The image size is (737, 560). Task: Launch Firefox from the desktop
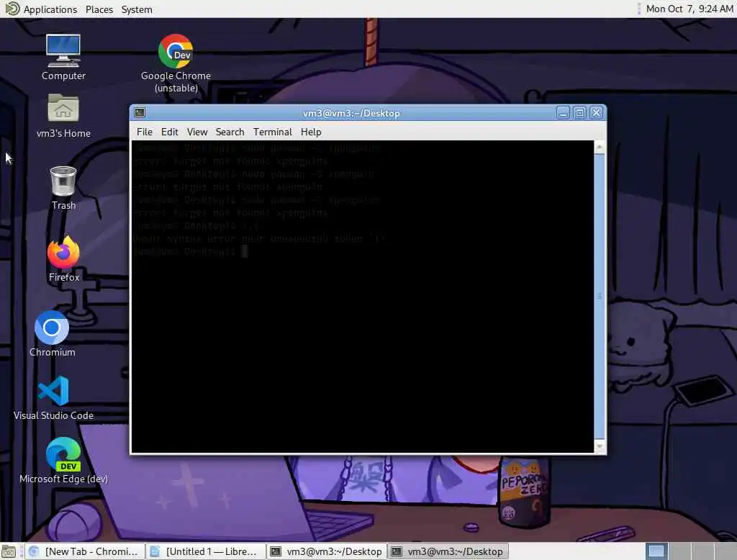tap(63, 258)
